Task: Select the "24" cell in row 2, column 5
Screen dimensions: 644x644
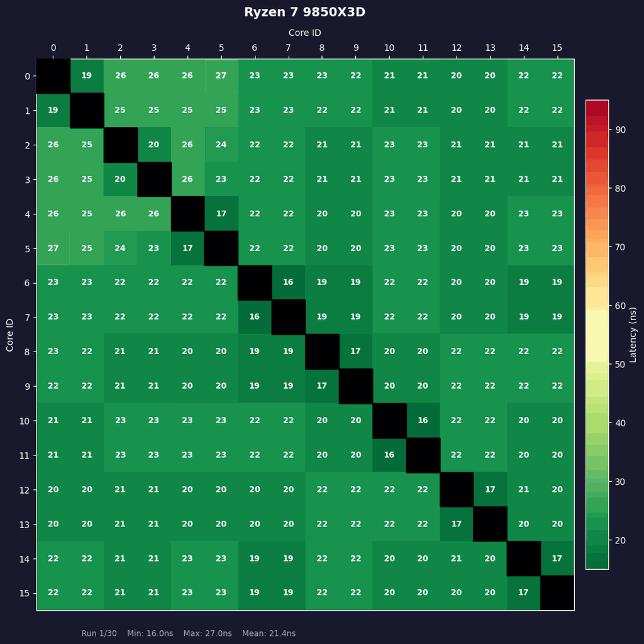Action: pyautogui.click(x=221, y=145)
